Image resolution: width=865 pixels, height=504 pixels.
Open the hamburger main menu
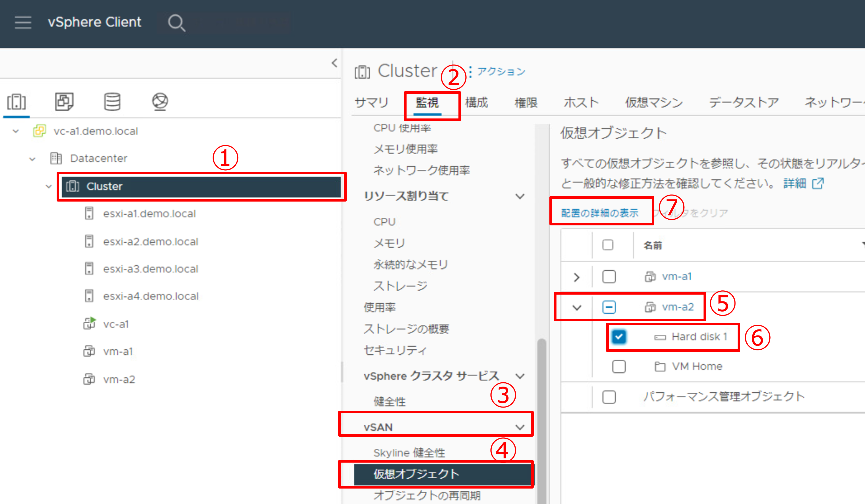point(23,22)
